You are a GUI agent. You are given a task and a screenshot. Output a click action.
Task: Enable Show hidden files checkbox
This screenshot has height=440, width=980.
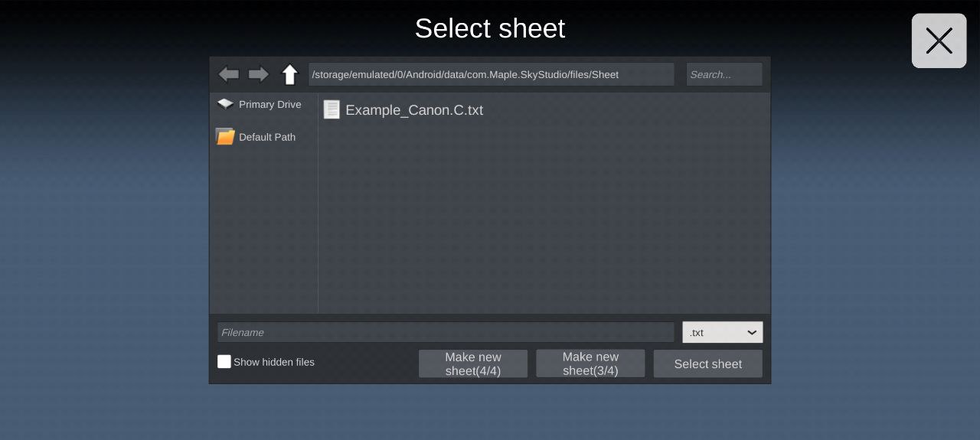[x=224, y=362]
